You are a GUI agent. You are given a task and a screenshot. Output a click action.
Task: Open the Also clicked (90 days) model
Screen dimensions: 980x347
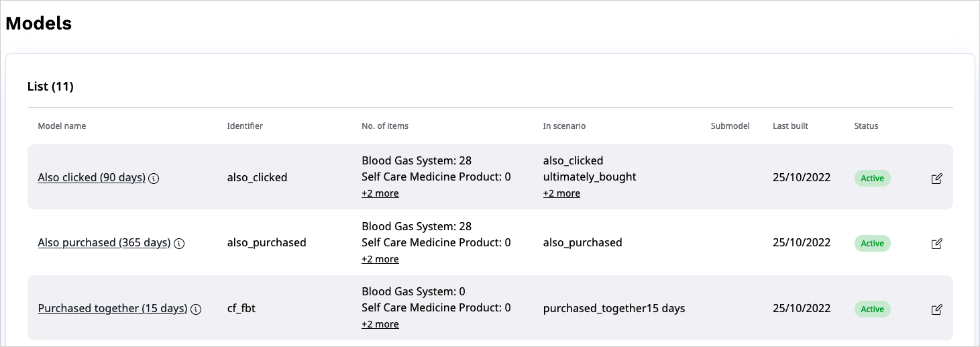click(92, 178)
